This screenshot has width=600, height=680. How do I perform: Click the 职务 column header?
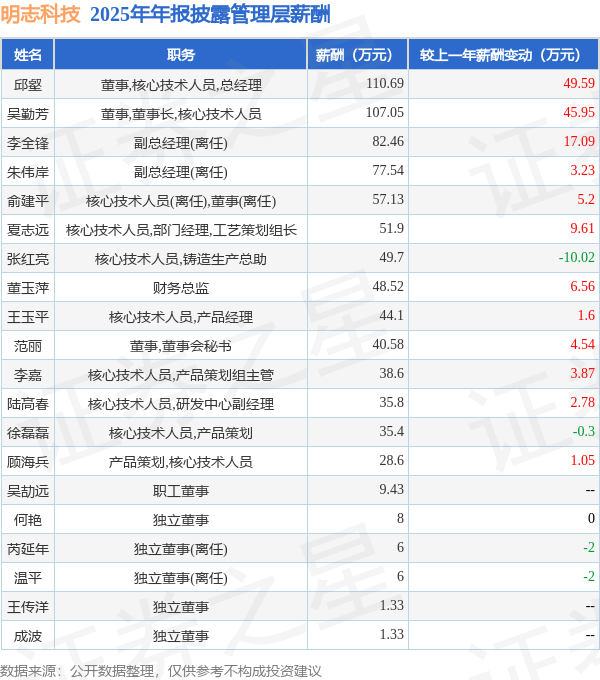[x=181, y=55]
